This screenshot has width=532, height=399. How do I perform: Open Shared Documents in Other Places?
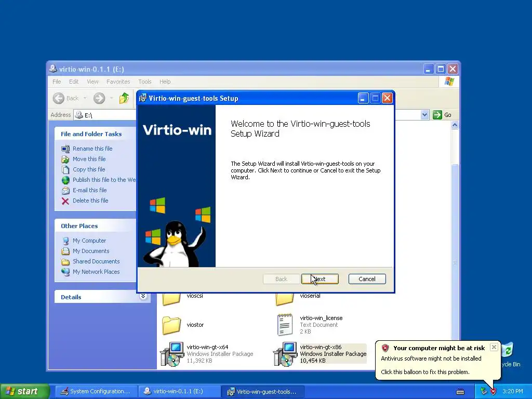[x=96, y=261]
